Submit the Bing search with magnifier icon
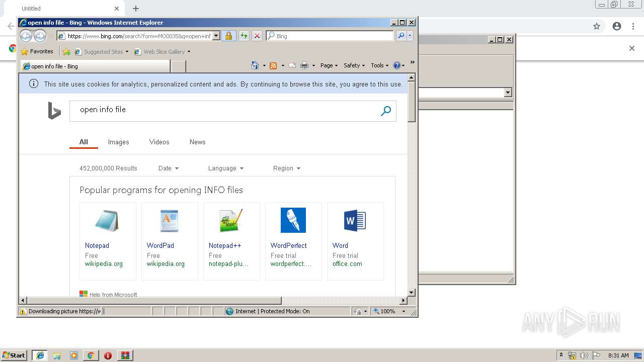The height and width of the screenshot is (362, 644). coord(386,111)
